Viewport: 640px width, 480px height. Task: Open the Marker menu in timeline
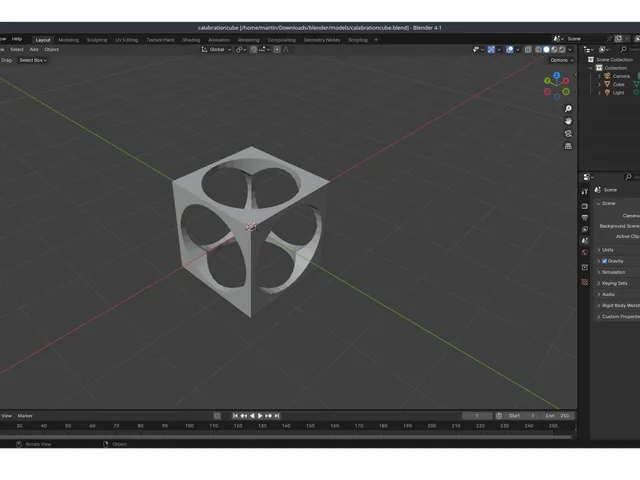point(25,416)
